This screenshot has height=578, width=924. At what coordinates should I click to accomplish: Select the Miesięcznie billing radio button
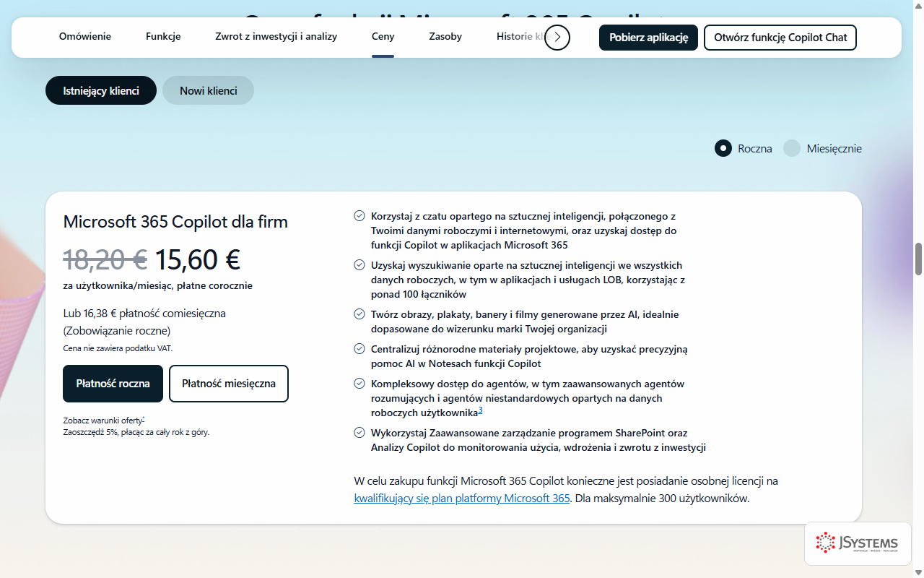pos(792,148)
